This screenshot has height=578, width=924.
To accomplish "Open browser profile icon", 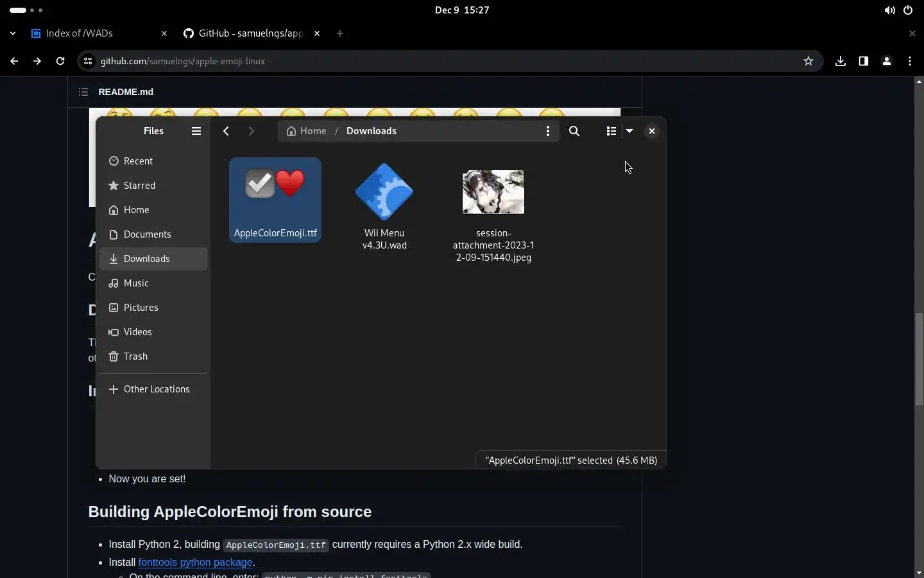I will [x=887, y=61].
